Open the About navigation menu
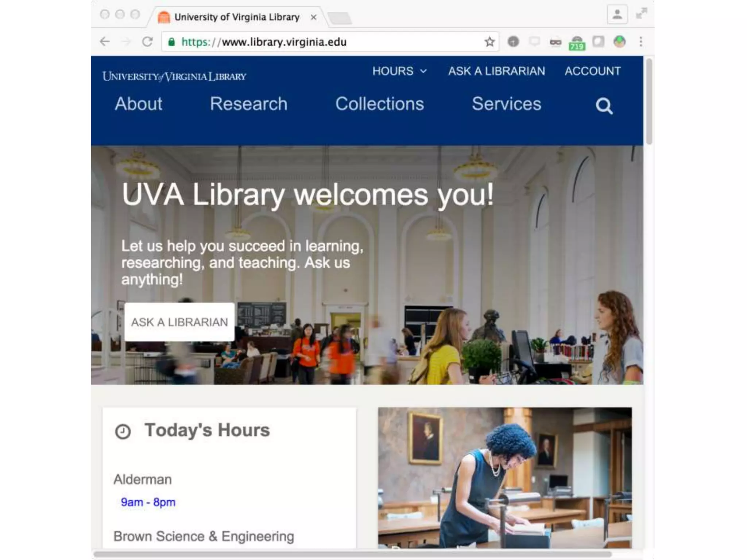 tap(139, 104)
